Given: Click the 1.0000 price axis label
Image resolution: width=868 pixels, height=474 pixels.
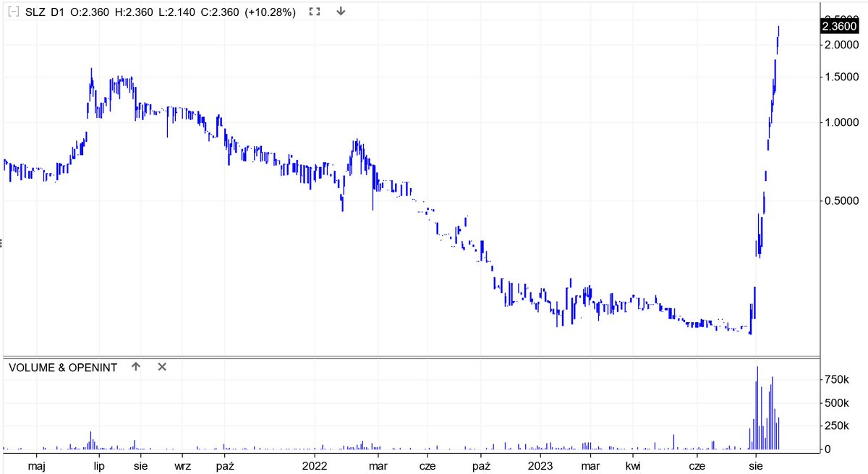Looking at the screenshot, I should (843, 122).
